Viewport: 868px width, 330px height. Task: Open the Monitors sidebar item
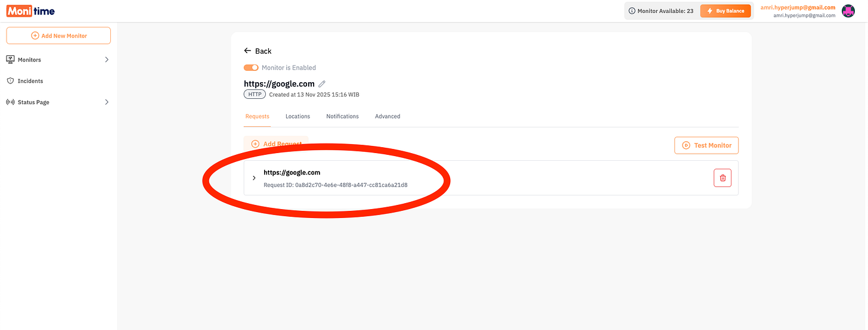pos(58,60)
